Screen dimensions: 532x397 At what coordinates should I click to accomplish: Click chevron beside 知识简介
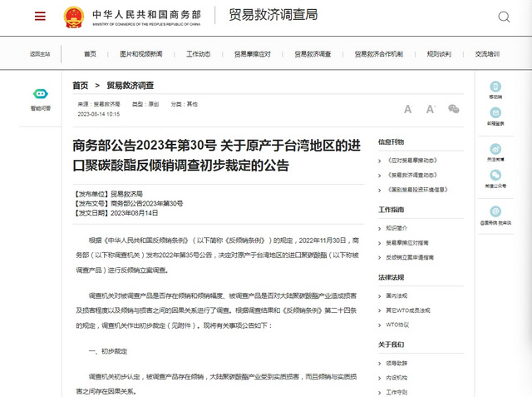tap(380, 229)
